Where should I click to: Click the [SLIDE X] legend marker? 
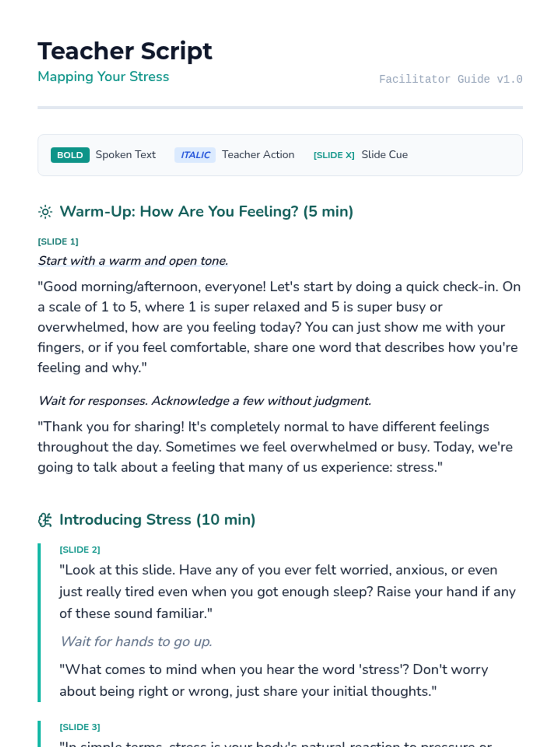pyautogui.click(x=334, y=155)
